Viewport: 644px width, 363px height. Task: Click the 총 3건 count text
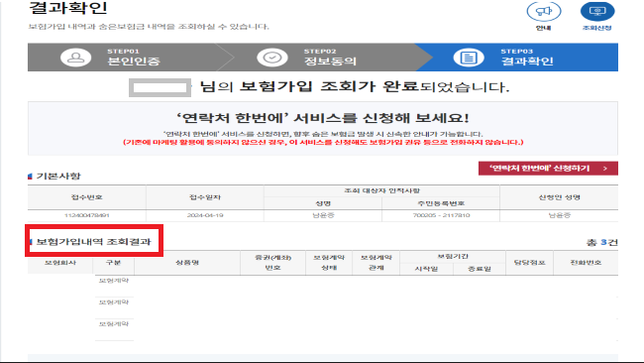(x=601, y=243)
